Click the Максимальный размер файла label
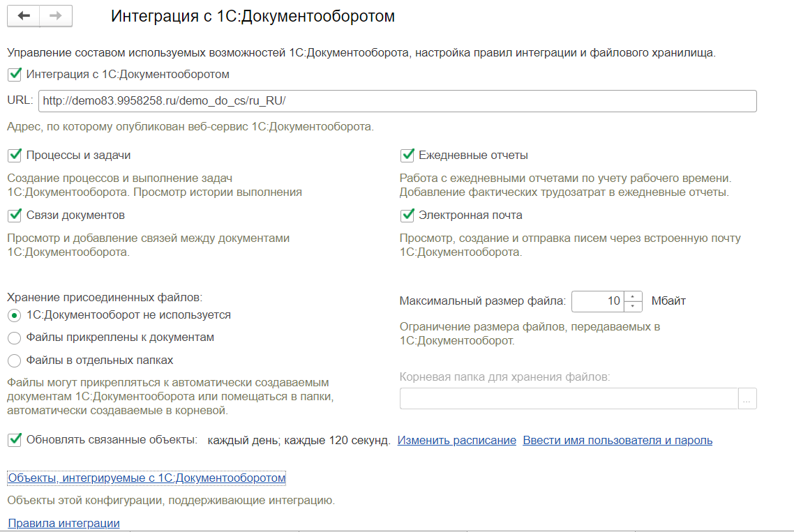 click(x=482, y=301)
